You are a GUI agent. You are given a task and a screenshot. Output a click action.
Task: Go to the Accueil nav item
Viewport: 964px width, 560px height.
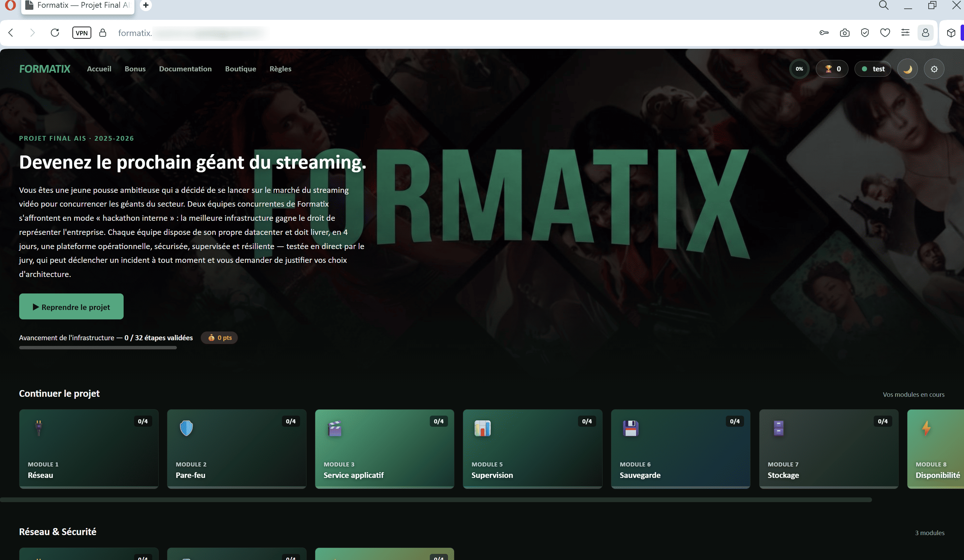[99, 69]
